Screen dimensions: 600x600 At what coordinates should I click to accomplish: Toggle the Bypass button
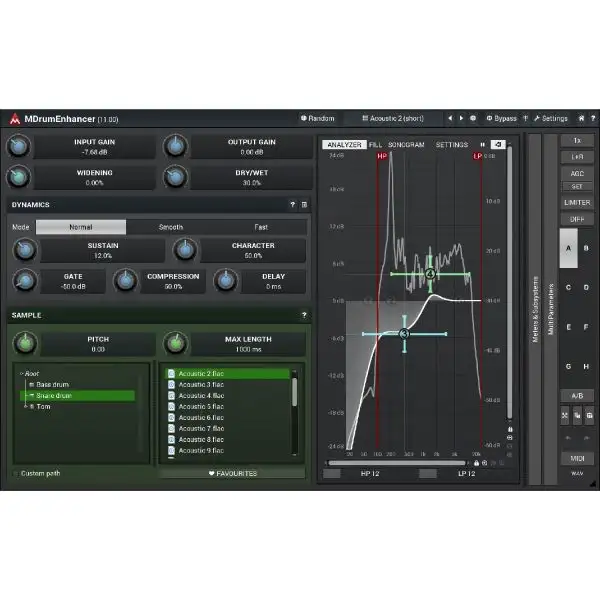coord(501,119)
